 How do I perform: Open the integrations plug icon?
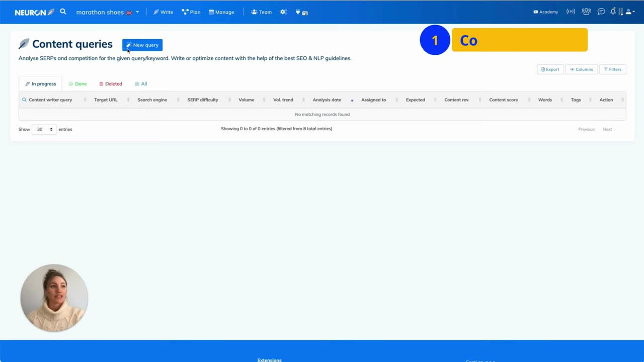coord(301,12)
